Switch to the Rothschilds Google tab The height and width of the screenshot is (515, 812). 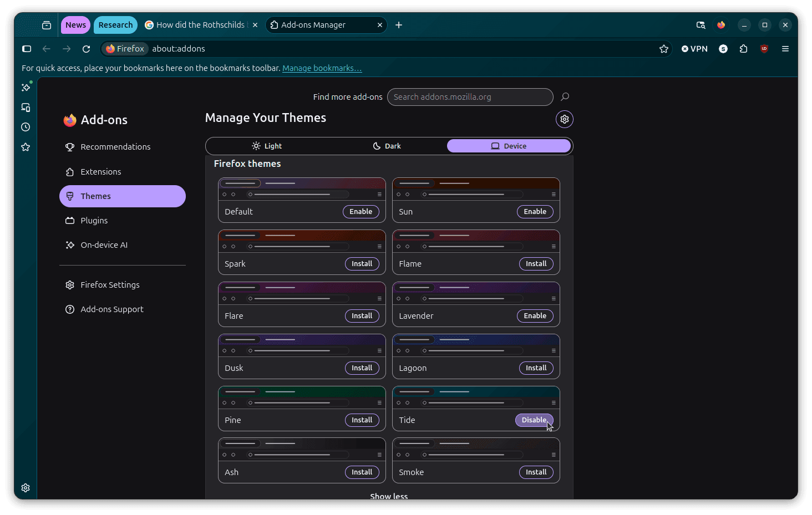(201, 25)
